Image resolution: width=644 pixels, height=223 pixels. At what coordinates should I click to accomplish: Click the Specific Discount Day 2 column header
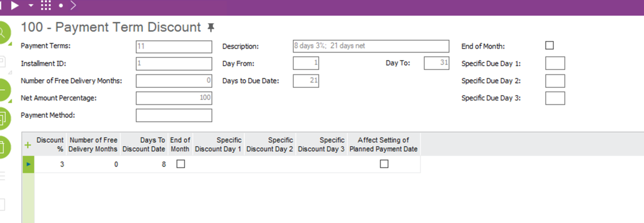coord(270,144)
